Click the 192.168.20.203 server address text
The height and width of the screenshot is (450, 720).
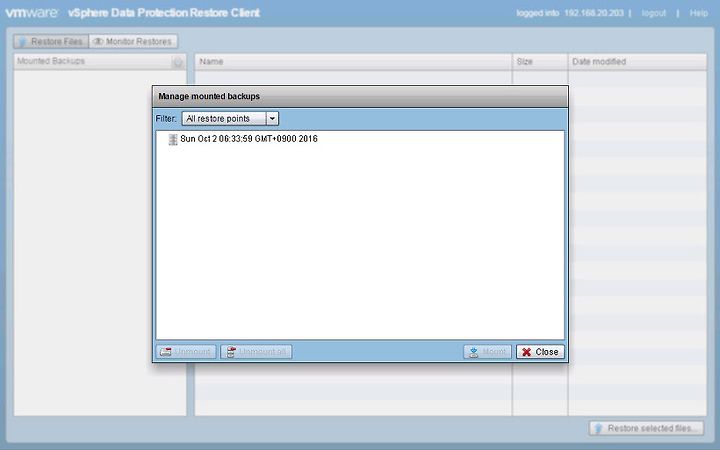[594, 13]
